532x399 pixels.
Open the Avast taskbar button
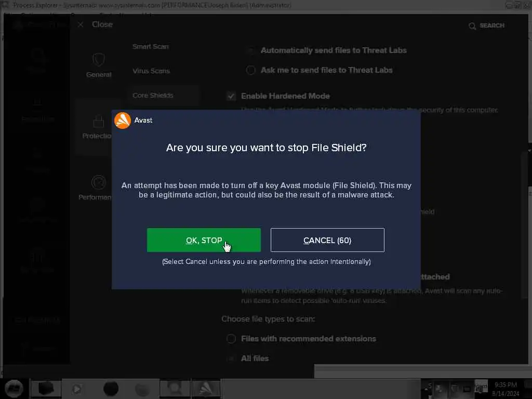click(x=206, y=389)
